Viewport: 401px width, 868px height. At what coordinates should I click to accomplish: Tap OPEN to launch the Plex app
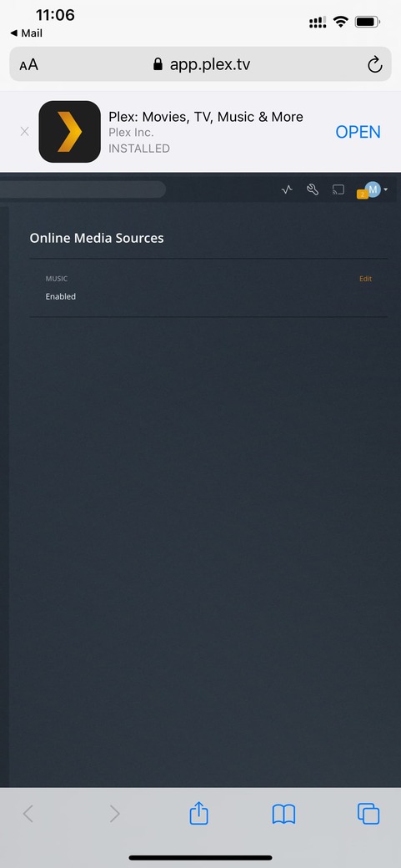(358, 132)
